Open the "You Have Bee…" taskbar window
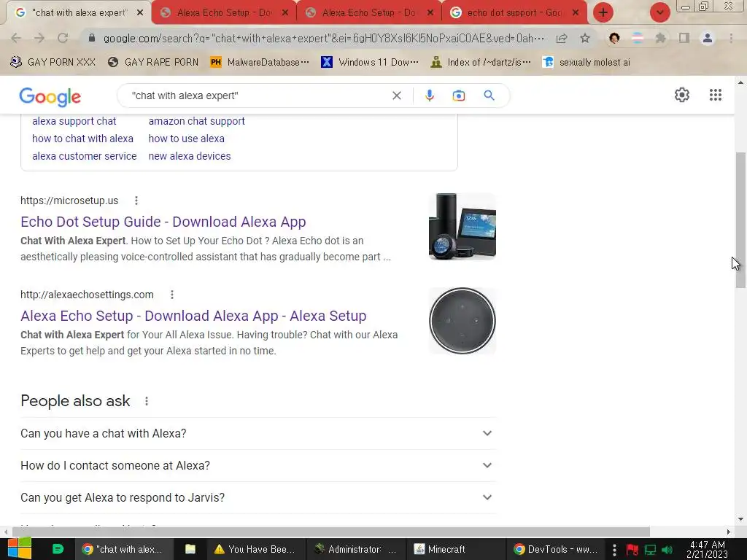747x560 pixels. pos(255,549)
